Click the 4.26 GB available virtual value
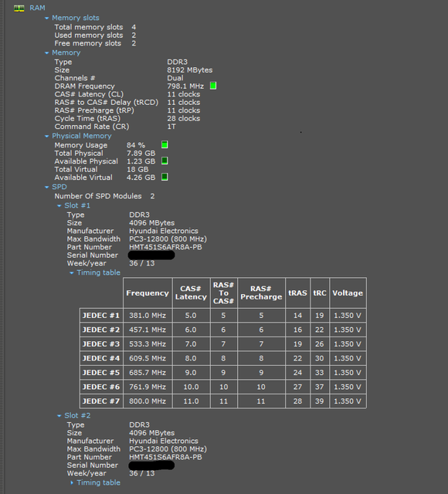The width and height of the screenshot is (448, 494). (141, 178)
